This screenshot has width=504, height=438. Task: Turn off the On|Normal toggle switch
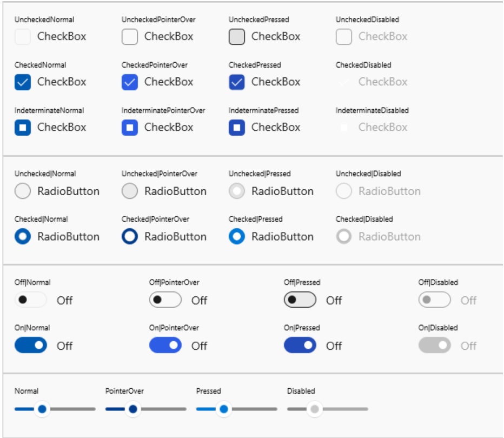(x=31, y=346)
